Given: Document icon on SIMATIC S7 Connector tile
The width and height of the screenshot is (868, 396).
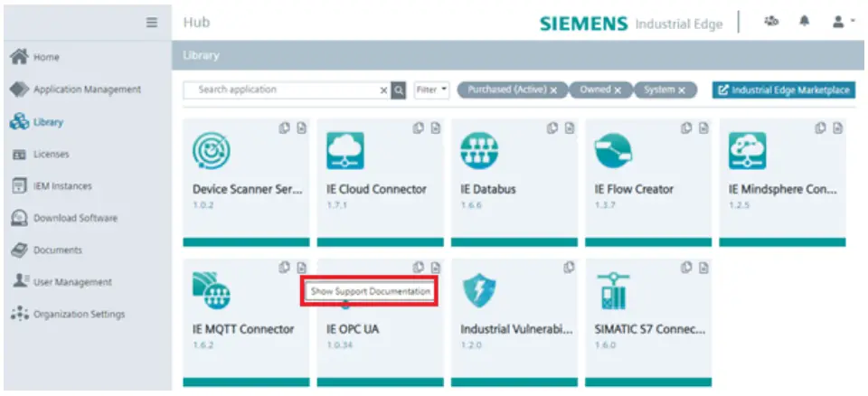Looking at the screenshot, I should pos(703,268).
